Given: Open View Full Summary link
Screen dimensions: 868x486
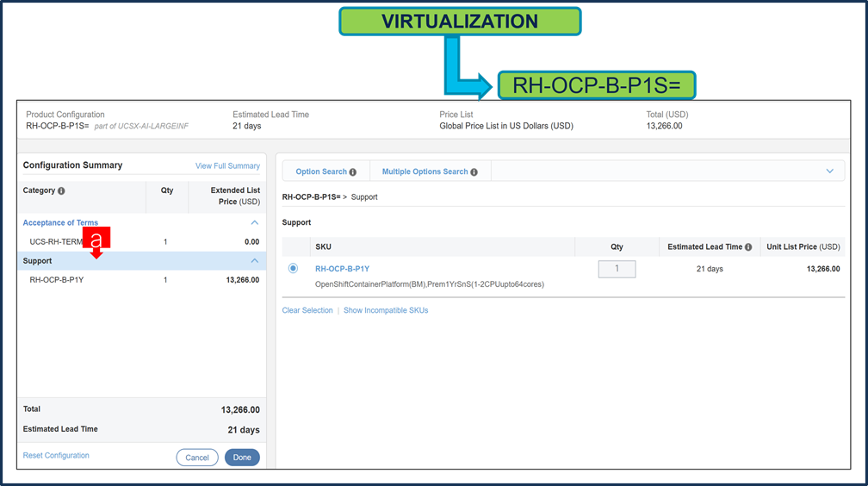Looking at the screenshot, I should click(x=227, y=165).
